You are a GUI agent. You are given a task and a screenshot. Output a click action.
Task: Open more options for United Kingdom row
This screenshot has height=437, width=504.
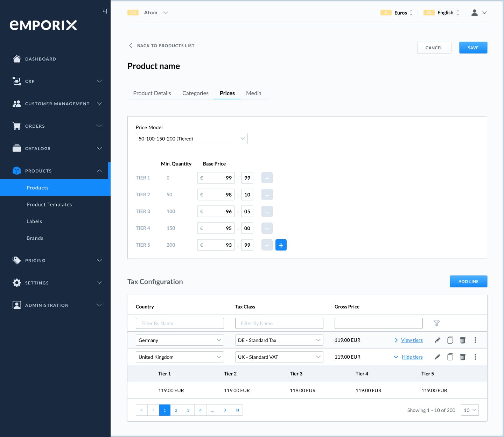pyautogui.click(x=475, y=357)
